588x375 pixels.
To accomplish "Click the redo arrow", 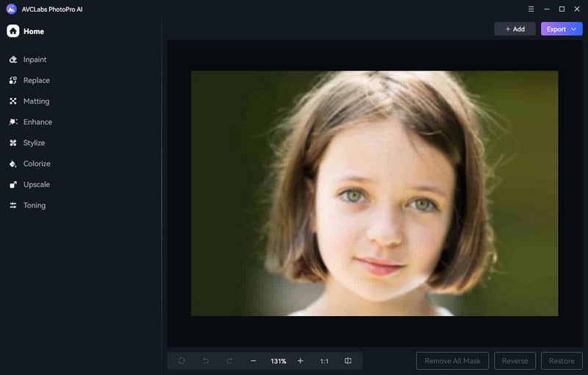I will pos(229,361).
